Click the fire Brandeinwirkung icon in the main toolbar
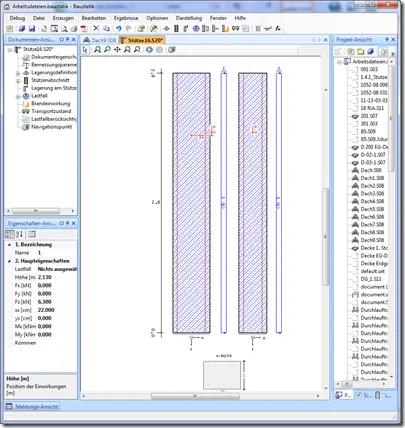Image resolution: width=405 pixels, height=428 pixels. click(x=226, y=29)
